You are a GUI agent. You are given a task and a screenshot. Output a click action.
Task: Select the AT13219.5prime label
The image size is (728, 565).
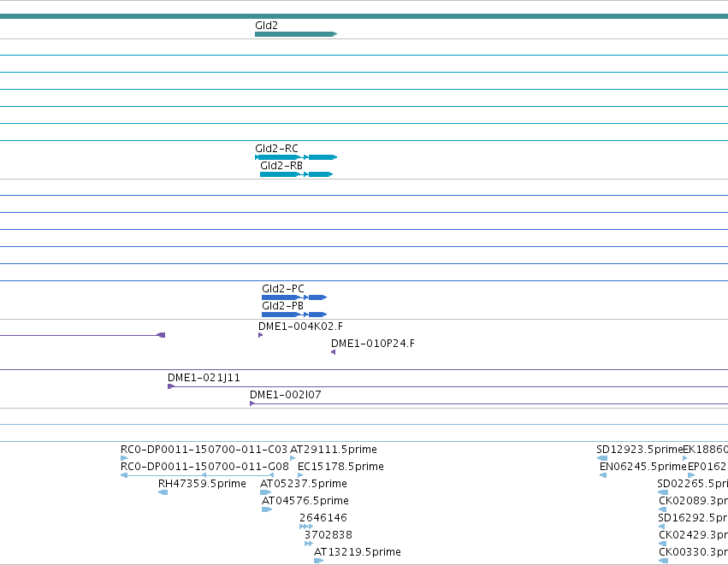(x=358, y=552)
